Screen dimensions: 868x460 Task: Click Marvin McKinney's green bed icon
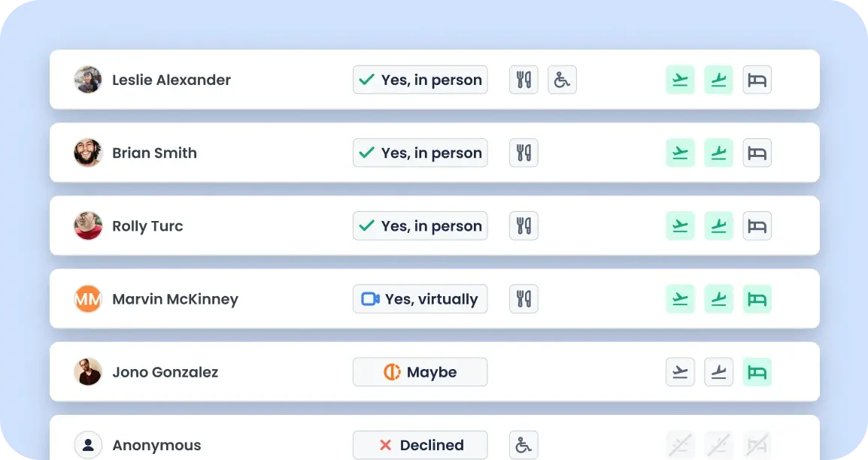coord(757,298)
